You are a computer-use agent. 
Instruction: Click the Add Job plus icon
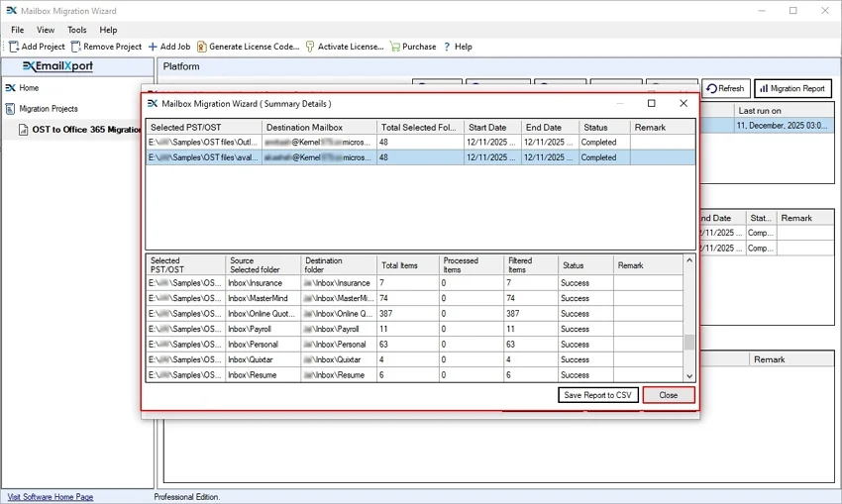153,47
